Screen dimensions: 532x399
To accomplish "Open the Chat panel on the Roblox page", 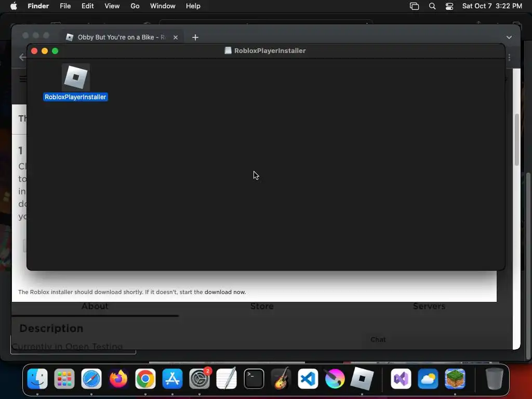I will 378,340.
